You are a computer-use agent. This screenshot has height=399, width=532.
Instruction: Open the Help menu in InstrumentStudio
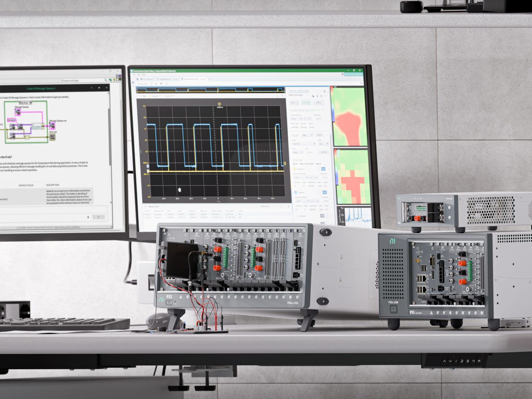[144, 74]
